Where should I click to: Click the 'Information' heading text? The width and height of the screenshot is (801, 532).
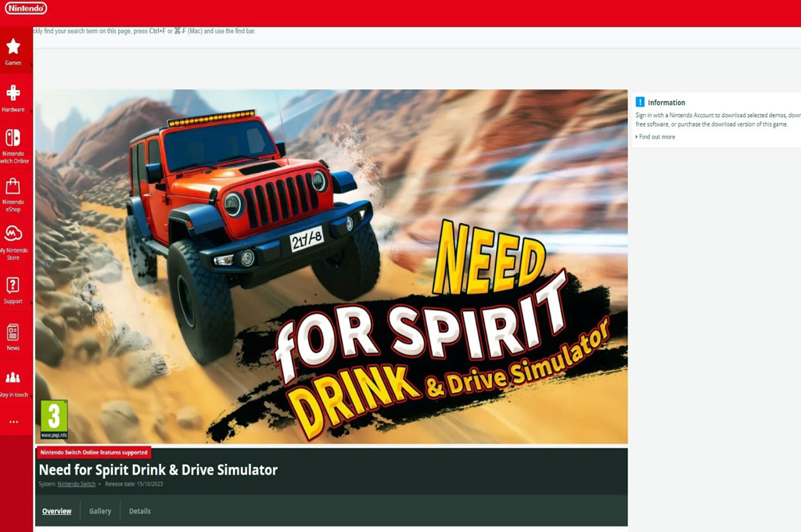coord(666,102)
